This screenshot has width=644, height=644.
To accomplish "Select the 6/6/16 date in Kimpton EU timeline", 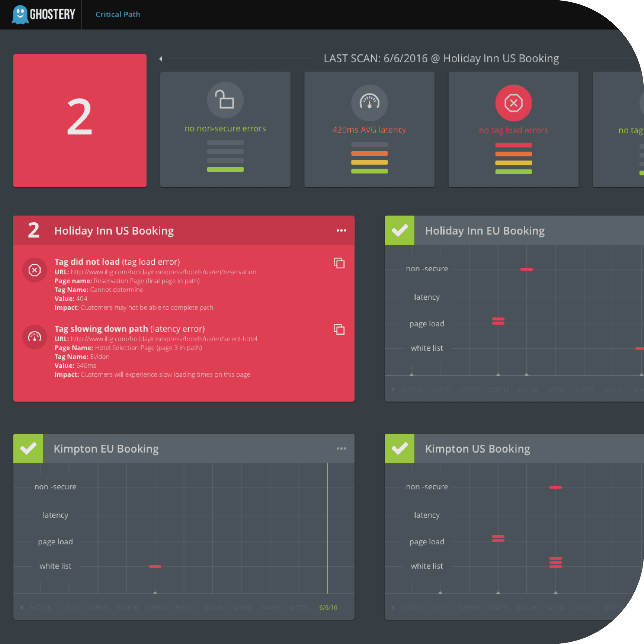I will pyautogui.click(x=328, y=607).
